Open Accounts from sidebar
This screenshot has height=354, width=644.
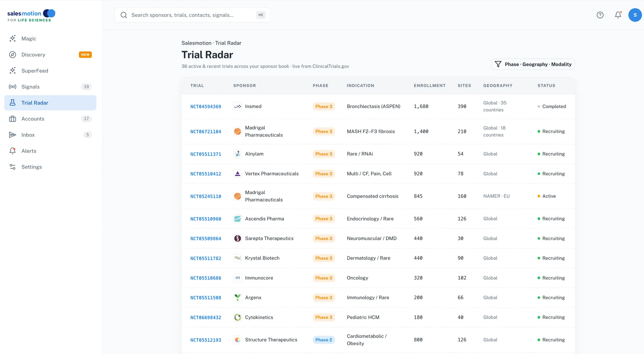[50, 119]
